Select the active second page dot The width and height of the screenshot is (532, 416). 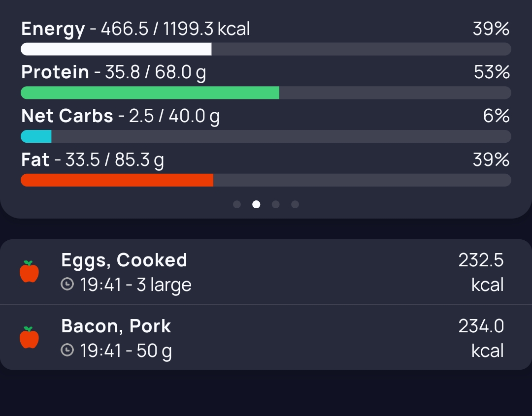(x=256, y=204)
